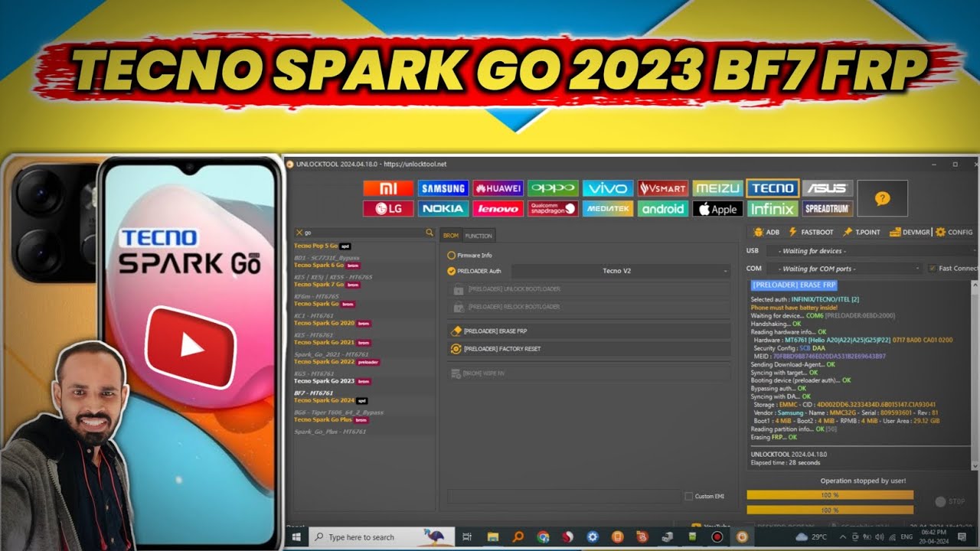This screenshot has height=551, width=980.
Task: Select the Firmware Info radio option
Action: 451,255
